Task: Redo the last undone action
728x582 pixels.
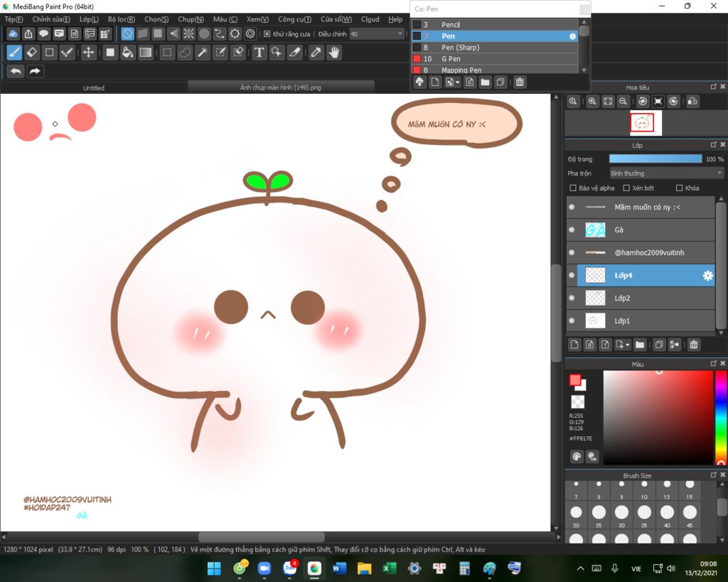Action: click(35, 71)
